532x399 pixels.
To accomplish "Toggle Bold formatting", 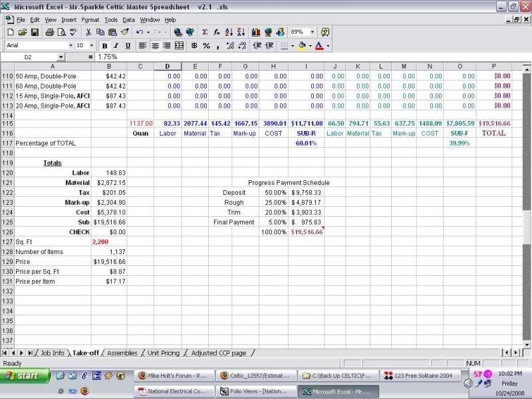I will (104, 45).
